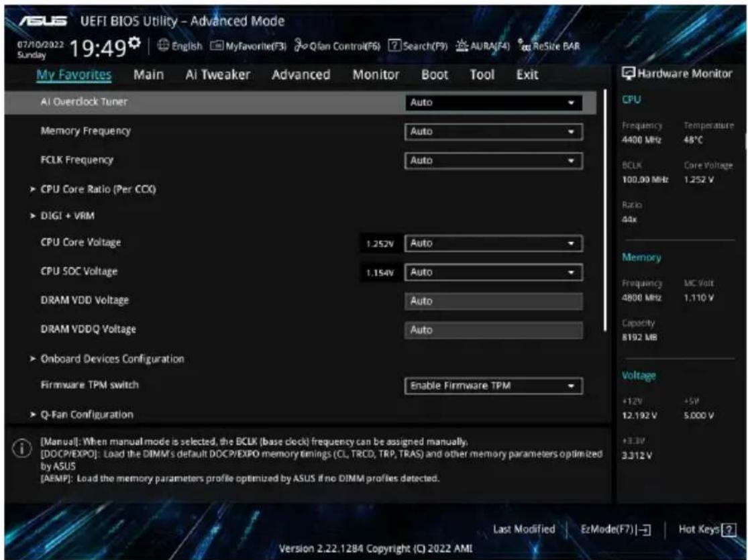Screen dimensions: 748x560
Task: Open MyFavorite(F3) shortcut
Action: click(248, 46)
